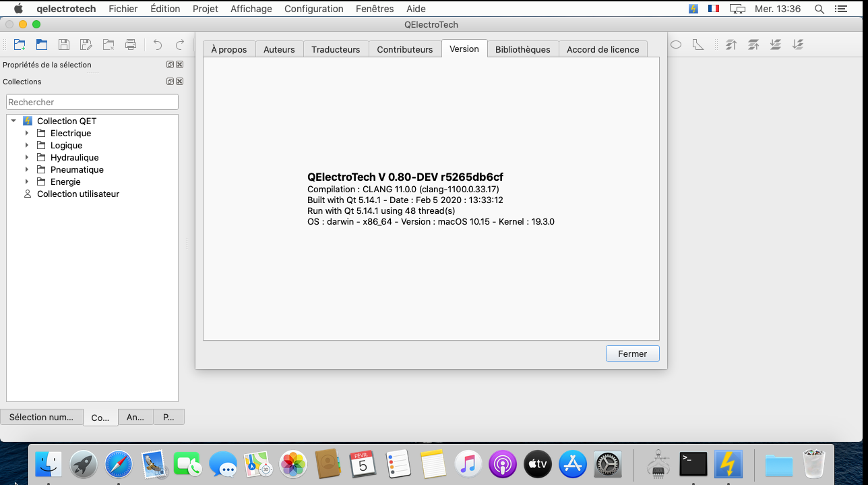Expand the Pneumatique folder
The image size is (868, 485).
pos(27,169)
